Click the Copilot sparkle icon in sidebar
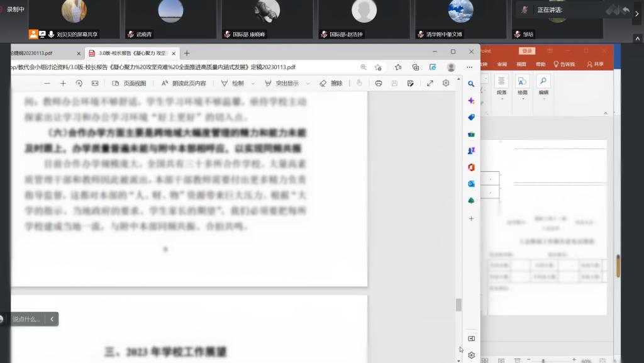This screenshot has width=644, height=363. click(x=471, y=101)
